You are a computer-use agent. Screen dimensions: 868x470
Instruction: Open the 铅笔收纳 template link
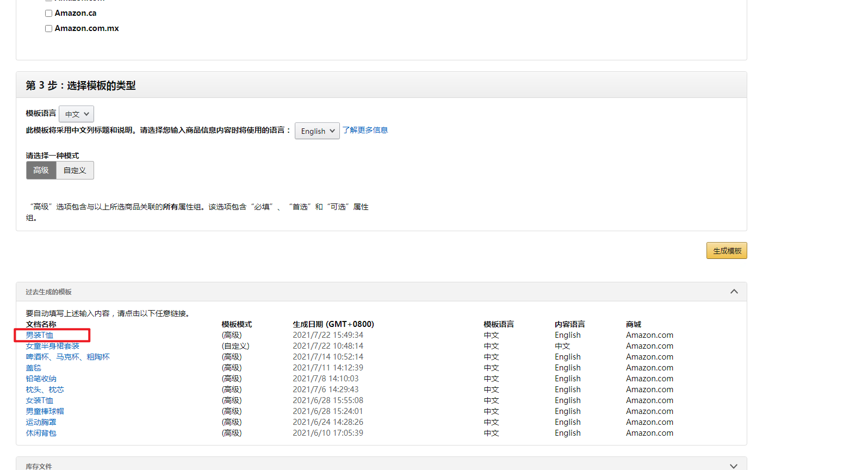[41, 379]
